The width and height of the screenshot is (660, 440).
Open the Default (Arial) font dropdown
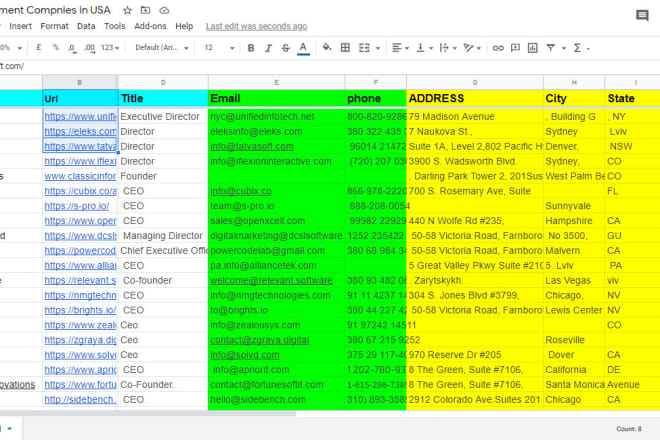tap(162, 48)
